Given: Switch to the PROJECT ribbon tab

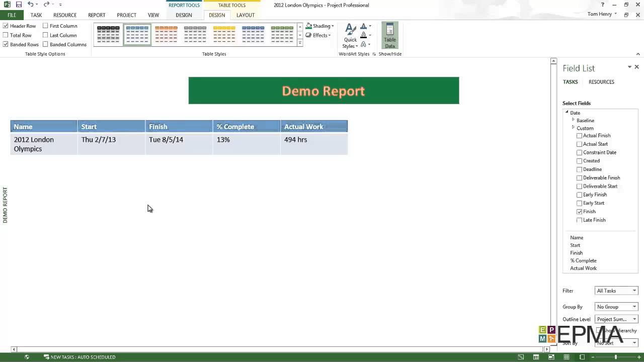Looking at the screenshot, I should pyautogui.click(x=126, y=15).
